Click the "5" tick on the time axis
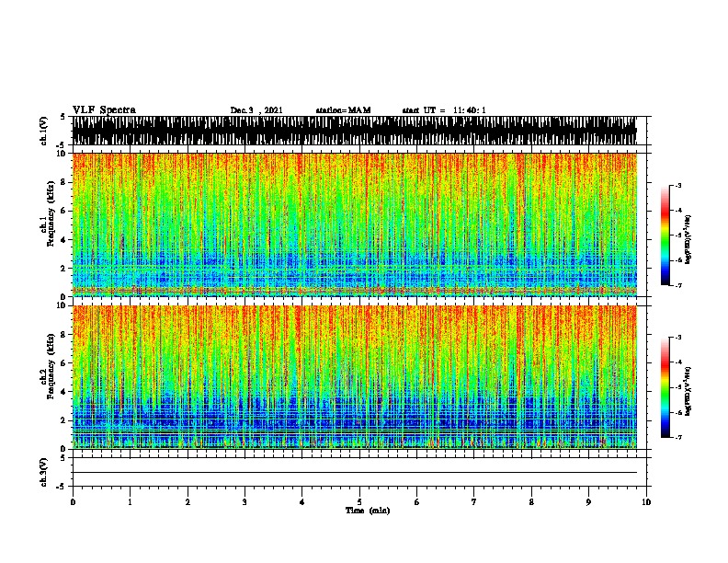This screenshot has width=728, height=563. (x=359, y=501)
